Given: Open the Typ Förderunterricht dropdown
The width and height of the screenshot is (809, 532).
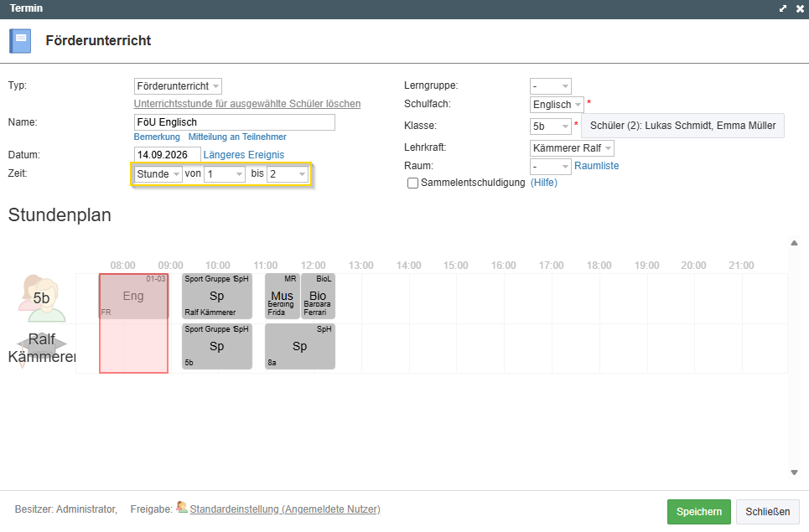Looking at the screenshot, I should [178, 86].
